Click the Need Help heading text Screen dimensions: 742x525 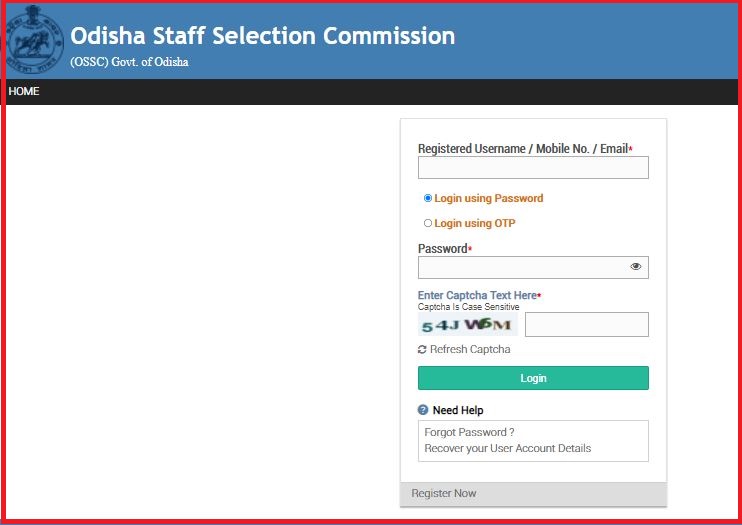click(458, 410)
